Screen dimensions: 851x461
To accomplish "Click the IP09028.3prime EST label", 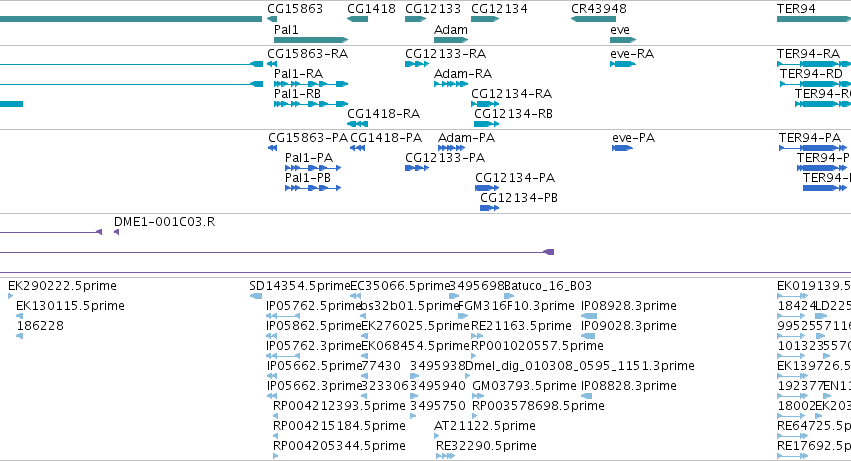I will [628, 326].
